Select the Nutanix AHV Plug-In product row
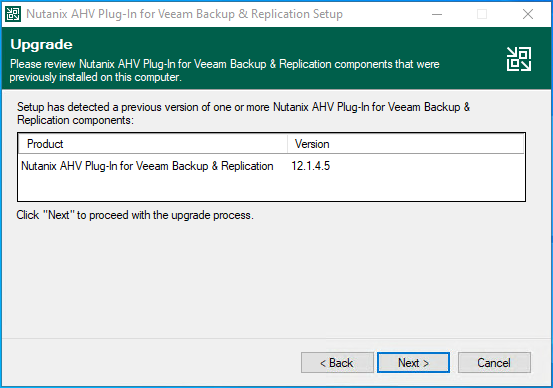This screenshot has width=553, height=388. point(272,166)
